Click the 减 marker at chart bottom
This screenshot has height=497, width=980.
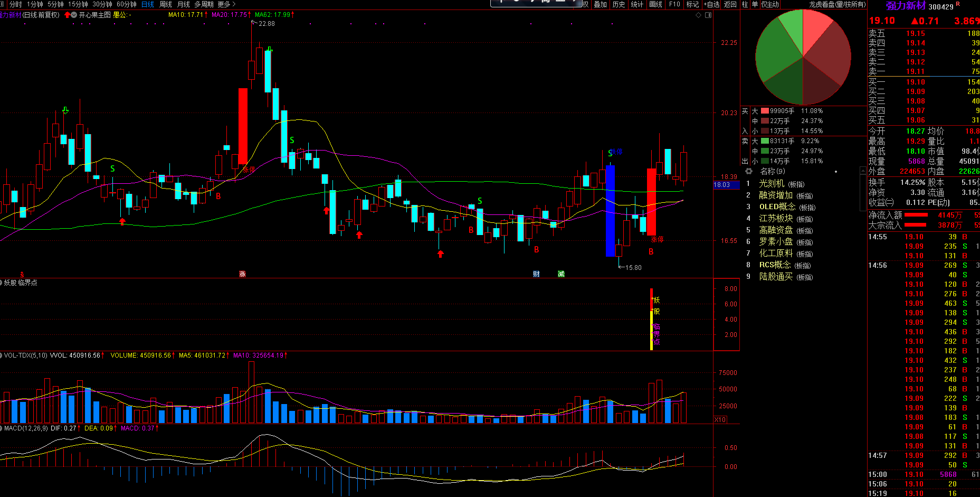tap(561, 274)
